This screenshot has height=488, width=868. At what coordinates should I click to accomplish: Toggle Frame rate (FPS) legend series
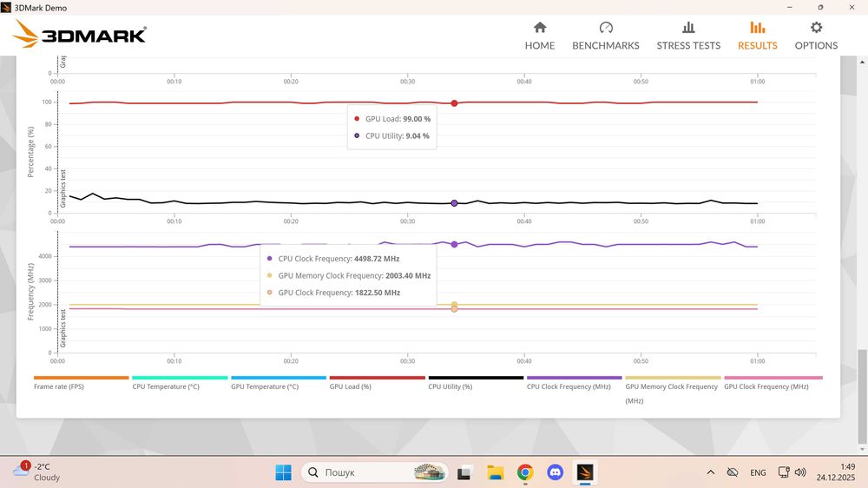pyautogui.click(x=81, y=382)
